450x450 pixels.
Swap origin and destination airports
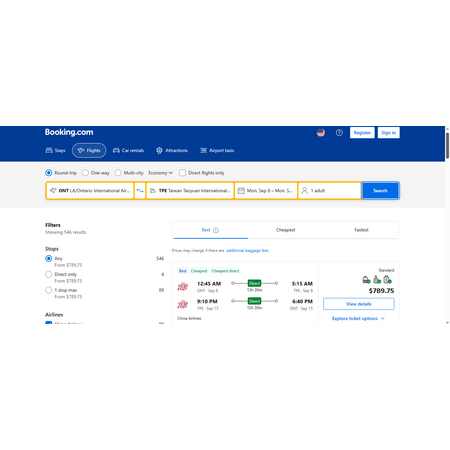pyautogui.click(x=140, y=191)
